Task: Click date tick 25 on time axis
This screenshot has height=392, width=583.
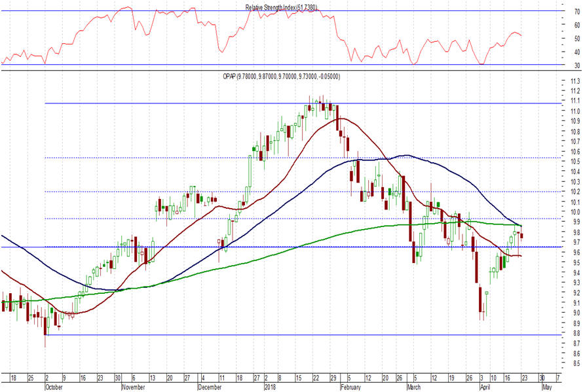Action: click(x=31, y=378)
